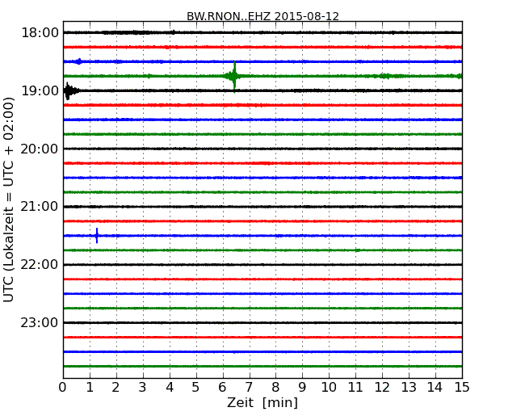Click the x-axis tick label 6
This screenshot has height=420, width=525.
[222, 388]
